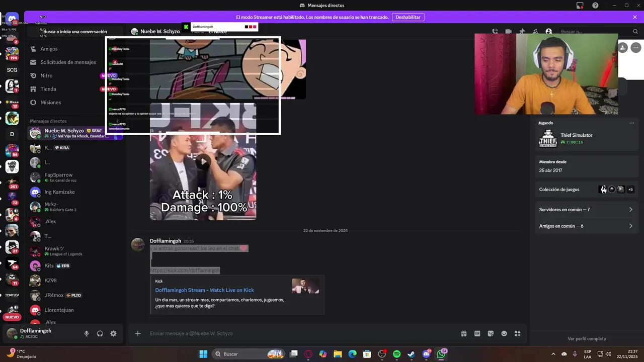
Task: Toggle microphone mute in user panel
Action: tap(87, 333)
